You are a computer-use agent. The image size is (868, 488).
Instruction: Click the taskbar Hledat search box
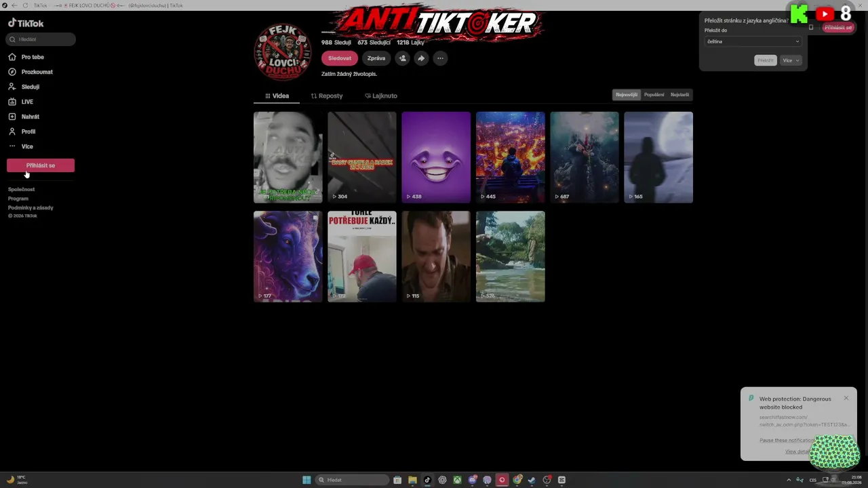[353, 480]
